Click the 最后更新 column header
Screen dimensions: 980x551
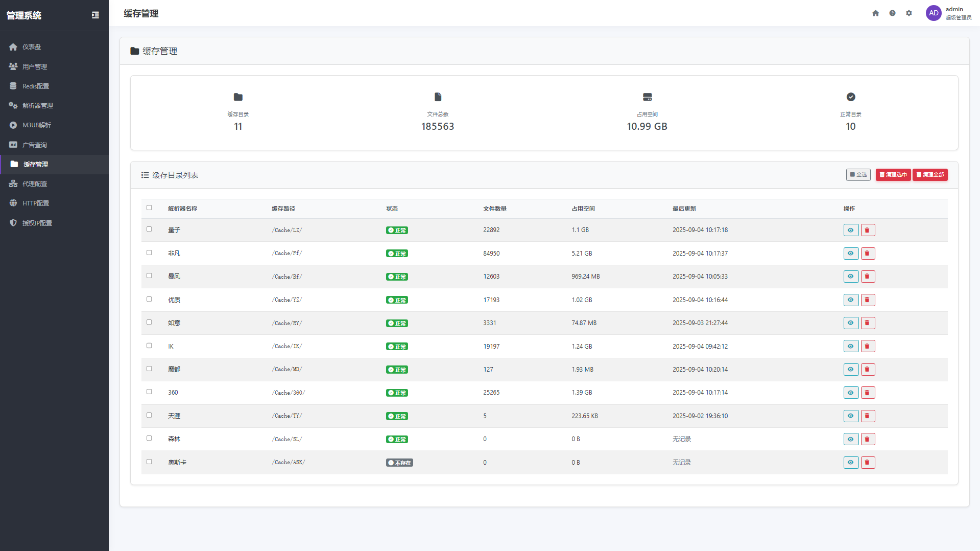684,209
